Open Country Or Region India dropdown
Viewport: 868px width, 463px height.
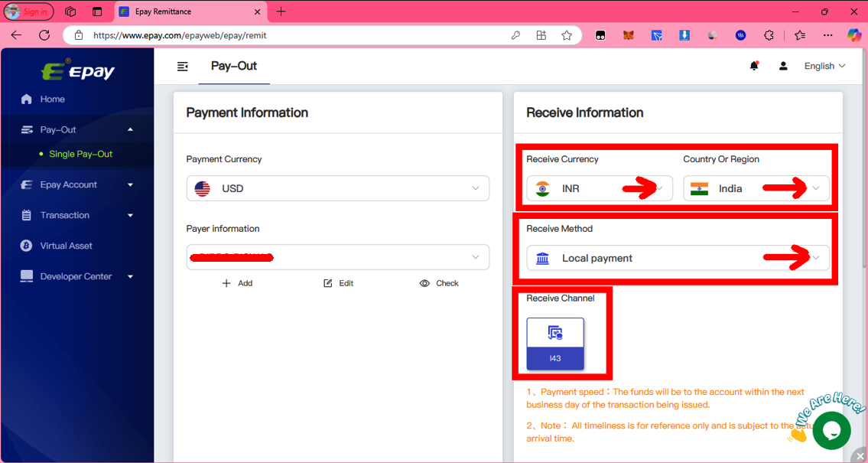pos(756,188)
